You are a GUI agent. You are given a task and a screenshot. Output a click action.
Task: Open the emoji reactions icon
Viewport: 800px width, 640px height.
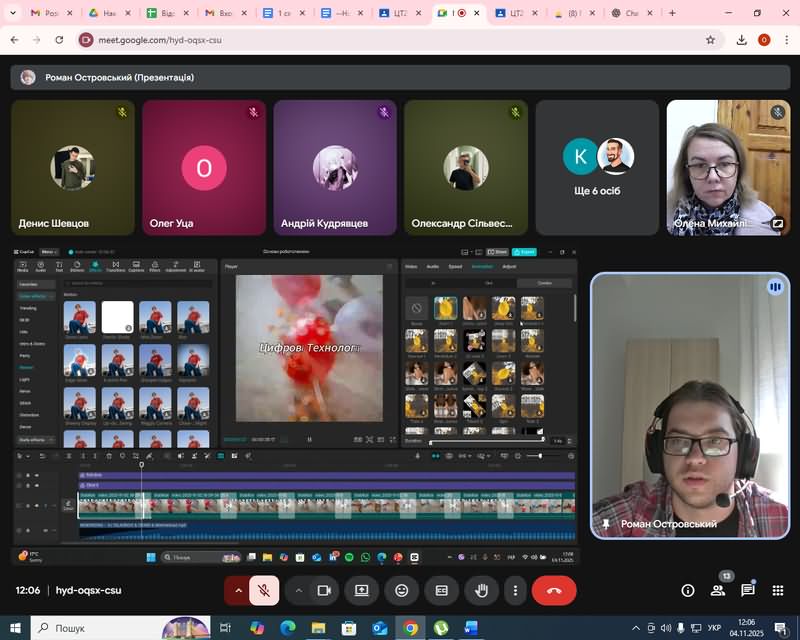click(x=402, y=591)
